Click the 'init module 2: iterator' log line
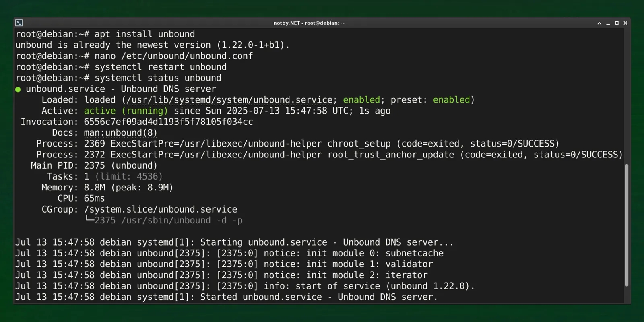The width and height of the screenshot is (644, 322). 221,275
